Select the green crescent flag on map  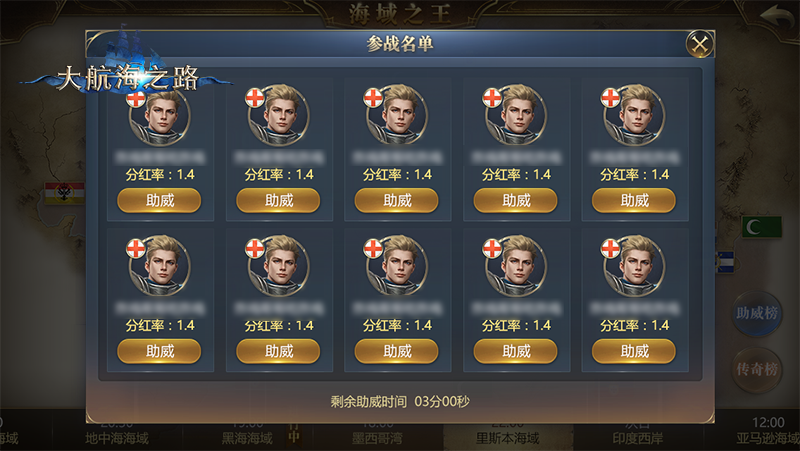pos(761,227)
